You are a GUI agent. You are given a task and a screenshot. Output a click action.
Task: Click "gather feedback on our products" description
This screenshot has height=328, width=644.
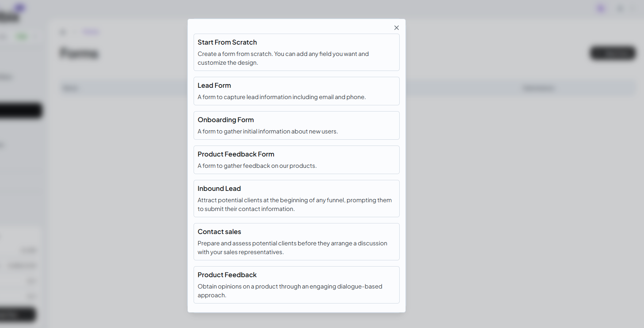tap(257, 166)
